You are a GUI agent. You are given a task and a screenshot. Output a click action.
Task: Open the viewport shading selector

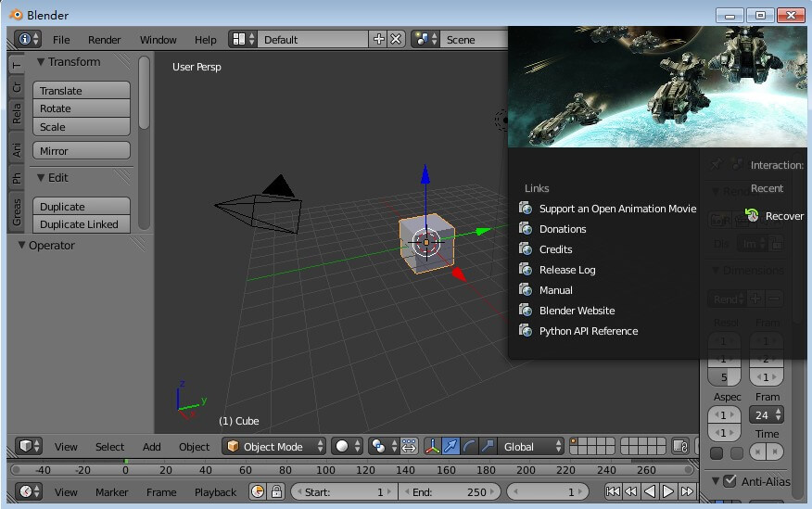[347, 446]
